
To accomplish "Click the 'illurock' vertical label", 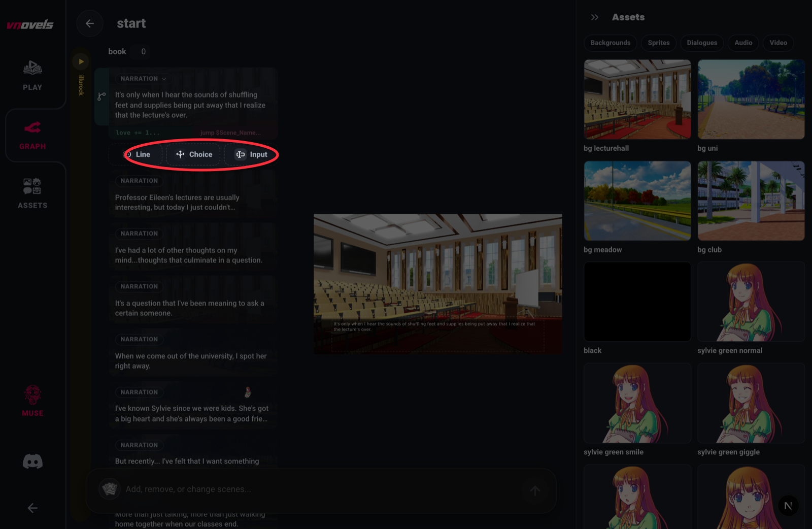I will [x=81, y=85].
